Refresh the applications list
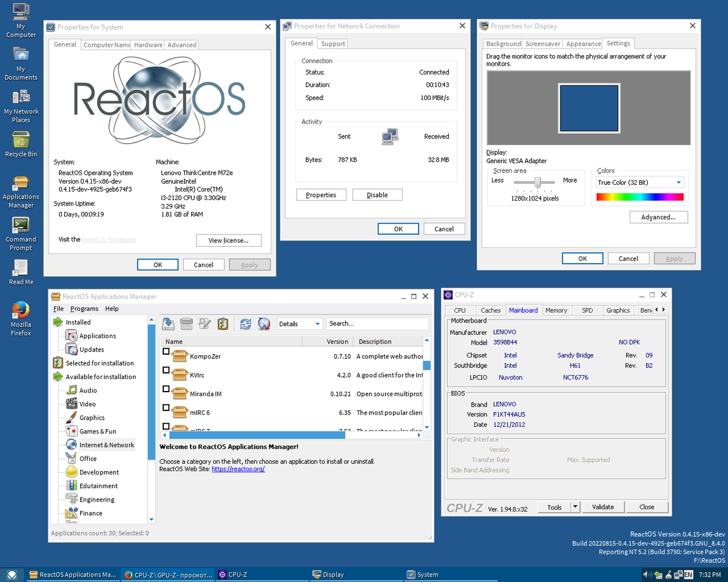 pos(245,324)
